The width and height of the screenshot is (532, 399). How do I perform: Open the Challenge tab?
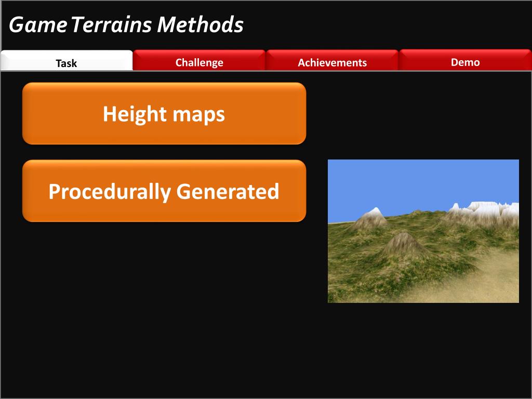(x=199, y=60)
